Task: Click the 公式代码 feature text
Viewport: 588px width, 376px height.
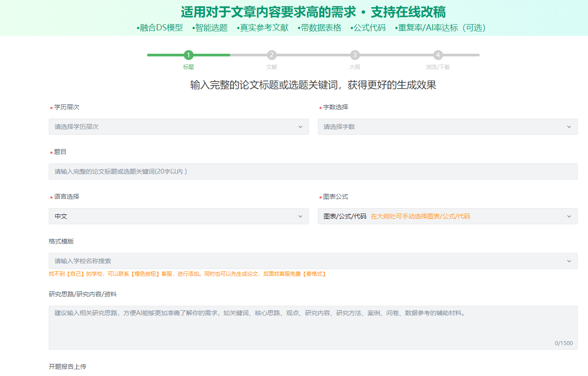Action: pyautogui.click(x=368, y=28)
